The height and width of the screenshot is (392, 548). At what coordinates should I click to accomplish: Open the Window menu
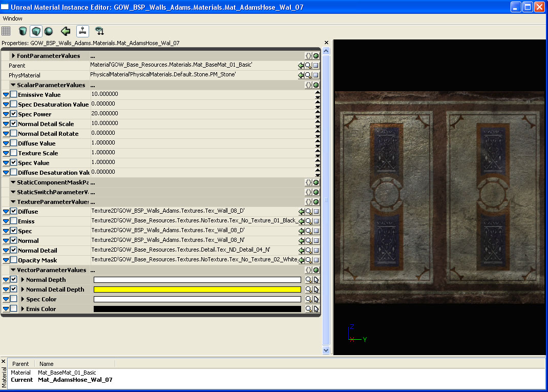coord(13,18)
